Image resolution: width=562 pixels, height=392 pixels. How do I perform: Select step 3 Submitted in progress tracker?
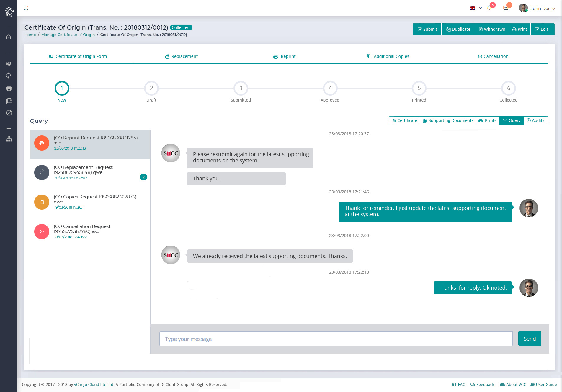[241, 88]
